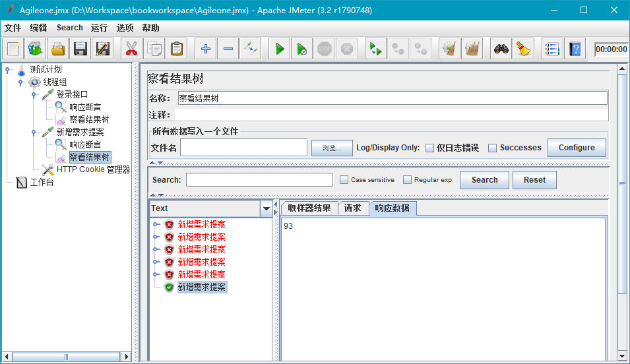Expand the fifth failed 新增需求提案 result
The image size is (630, 364).
click(156, 275)
